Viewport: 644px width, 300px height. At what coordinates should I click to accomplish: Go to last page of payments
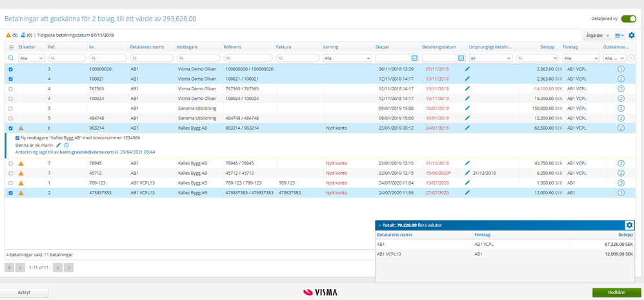click(69, 268)
